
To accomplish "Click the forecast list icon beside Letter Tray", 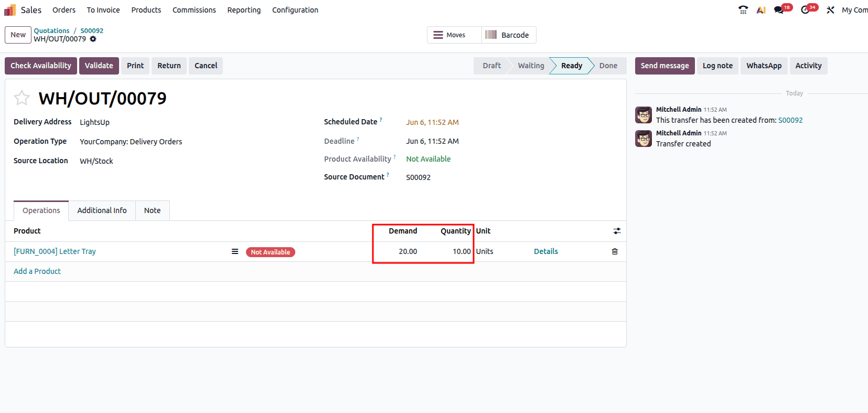I will tap(235, 251).
